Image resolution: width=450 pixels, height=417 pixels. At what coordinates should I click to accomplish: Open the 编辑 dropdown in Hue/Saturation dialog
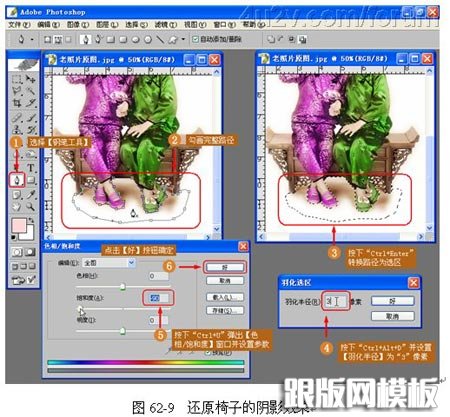(109, 263)
